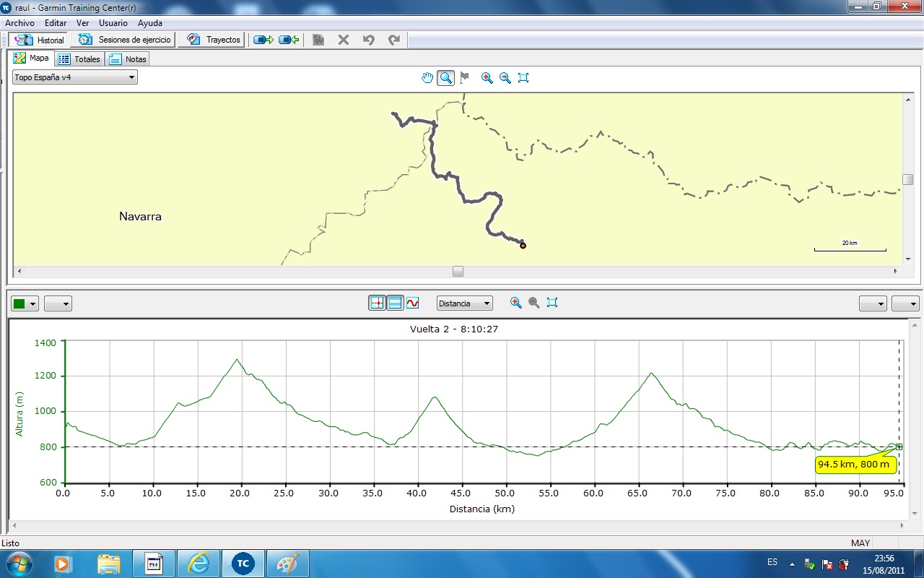
Task: Open the first empty right-side chart dropdown
Action: pyautogui.click(x=873, y=304)
